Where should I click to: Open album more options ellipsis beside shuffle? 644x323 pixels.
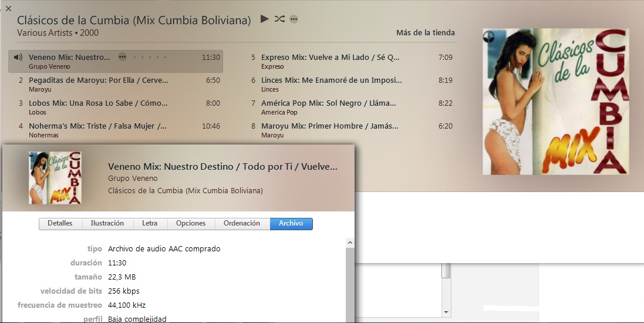[x=294, y=19]
